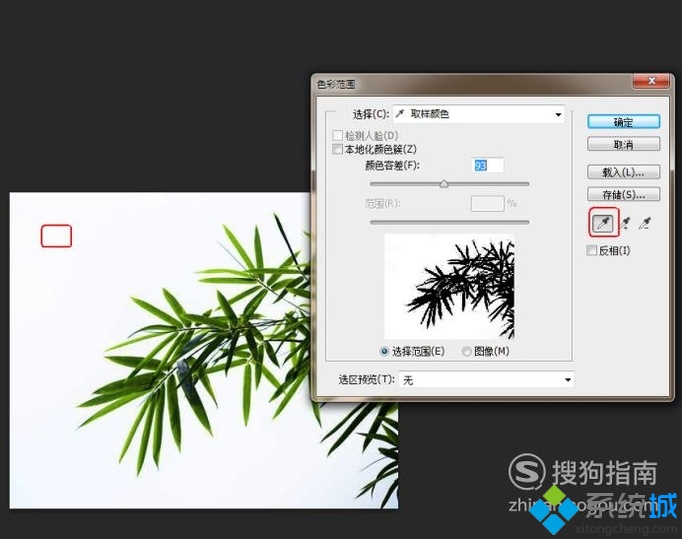The image size is (682, 539).
Task: Open the 选区预览(T) dropdown
Action: point(486,380)
